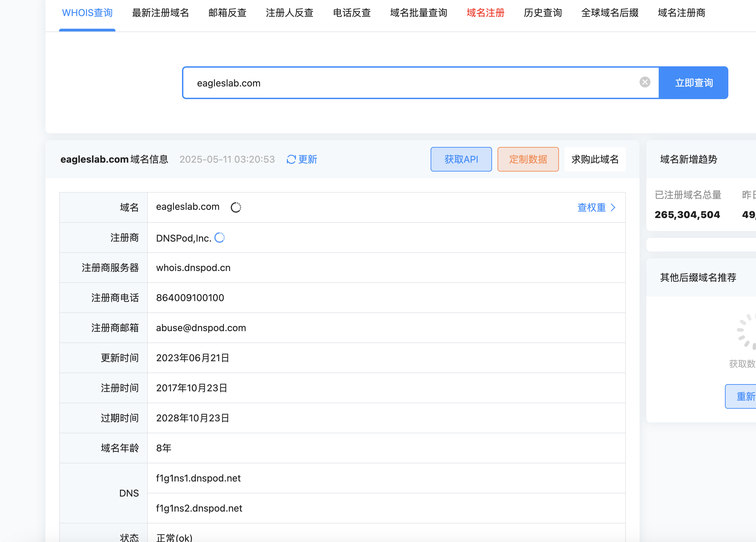Image resolution: width=756 pixels, height=542 pixels.
Task: Open the 邮箱反查 tab
Action: [x=227, y=13]
